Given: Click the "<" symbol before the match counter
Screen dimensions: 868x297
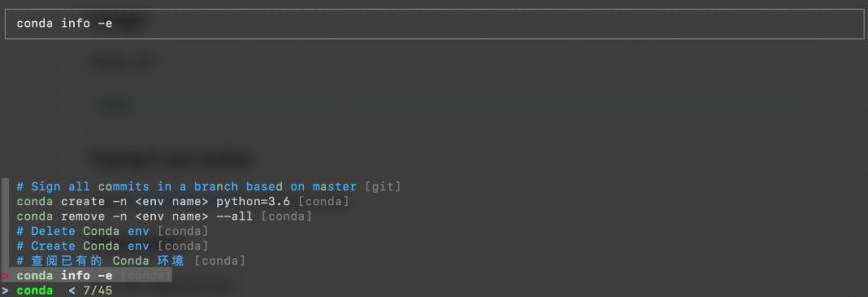Looking at the screenshot, I should [x=72, y=291].
